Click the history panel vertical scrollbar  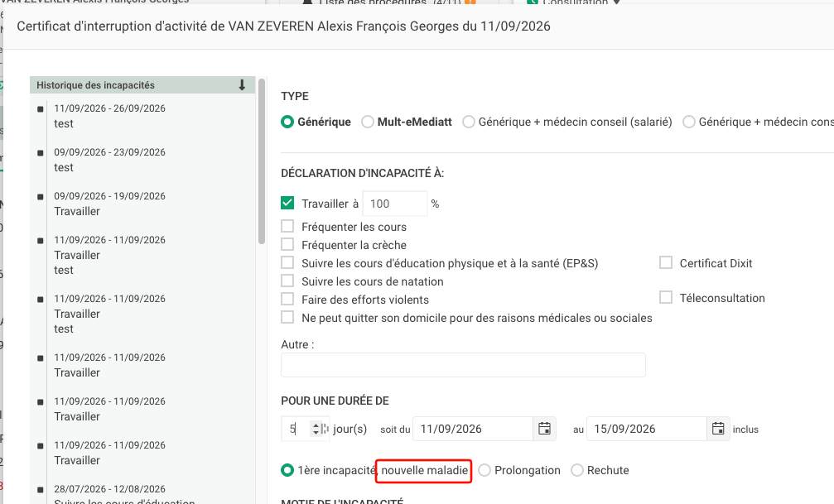click(262, 161)
